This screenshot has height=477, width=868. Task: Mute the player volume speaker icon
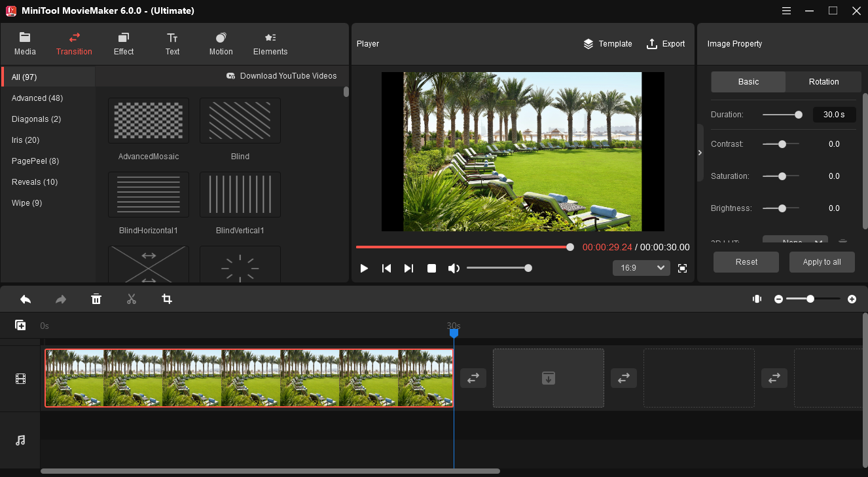(x=453, y=268)
